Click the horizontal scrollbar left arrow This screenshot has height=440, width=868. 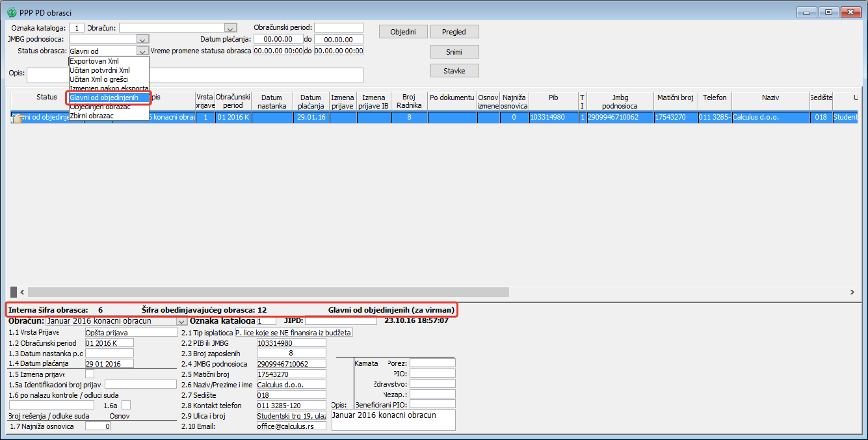22,292
